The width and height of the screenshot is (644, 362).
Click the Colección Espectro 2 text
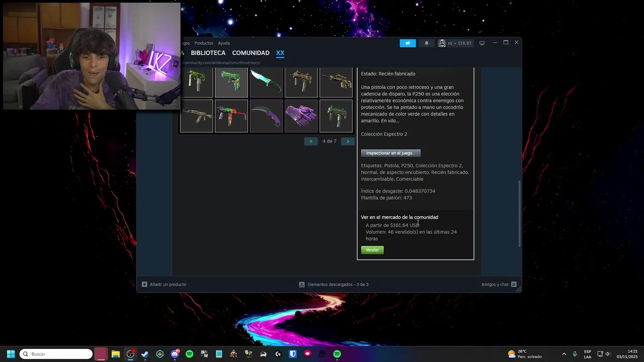pyautogui.click(x=384, y=134)
